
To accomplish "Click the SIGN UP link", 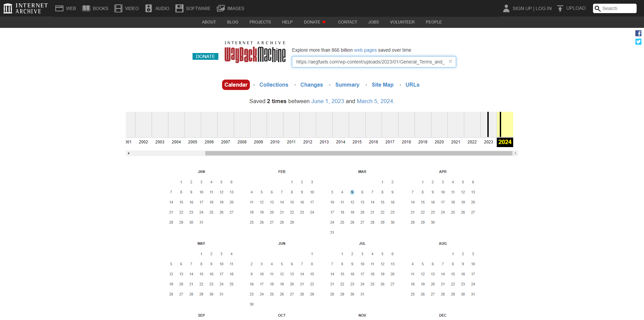I will pos(522,8).
